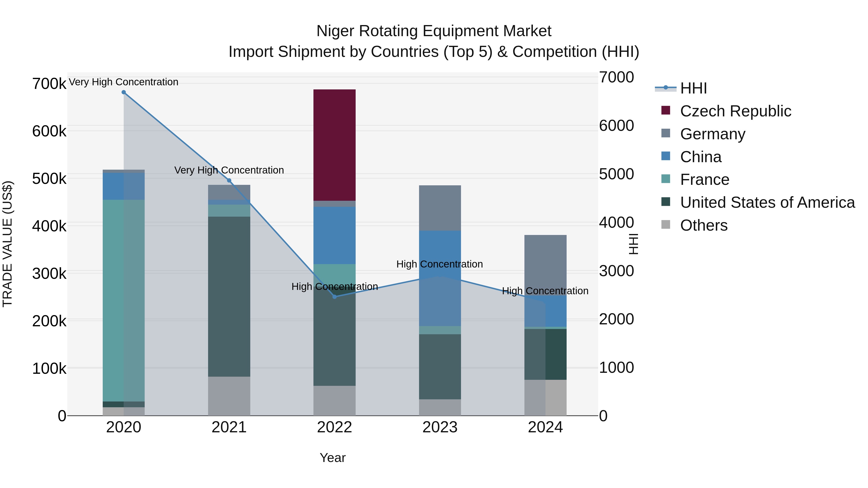Click the 100k y-axis tick label
868x488 pixels.
[x=49, y=369]
